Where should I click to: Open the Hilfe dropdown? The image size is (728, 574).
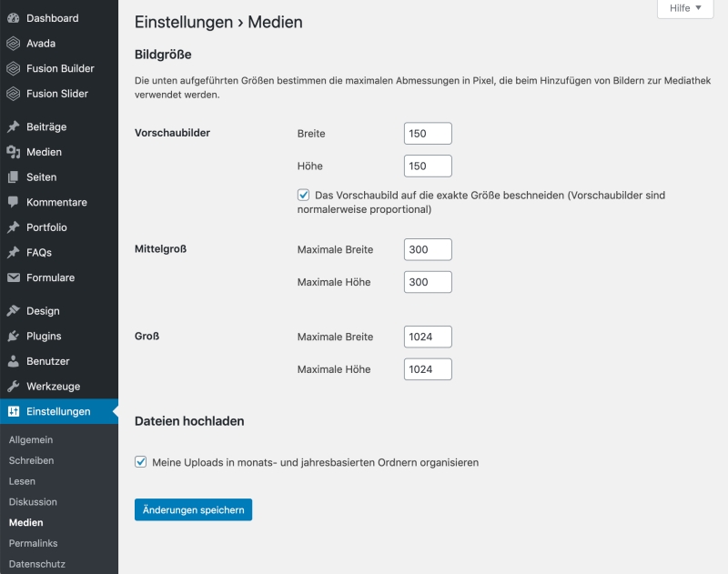tap(685, 9)
